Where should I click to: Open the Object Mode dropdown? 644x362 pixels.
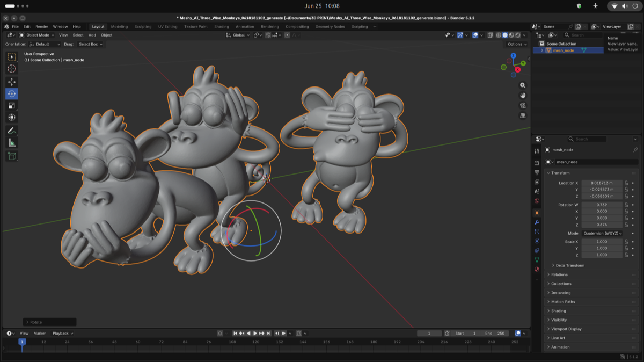(37, 35)
